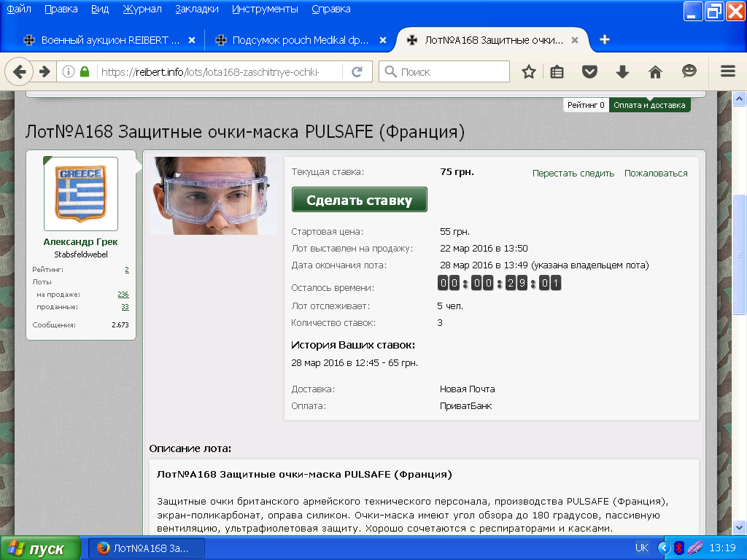Viewport: 747px width, 560px height.
Task: Click the browser Back arrow button
Action: [x=20, y=71]
